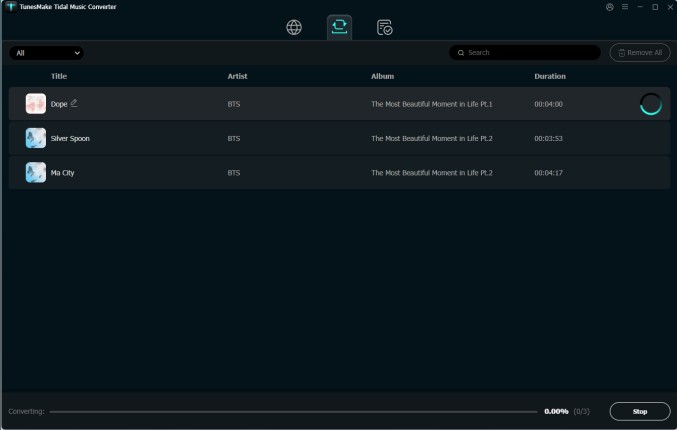Click the user account icon
677x430 pixels.
610,7
